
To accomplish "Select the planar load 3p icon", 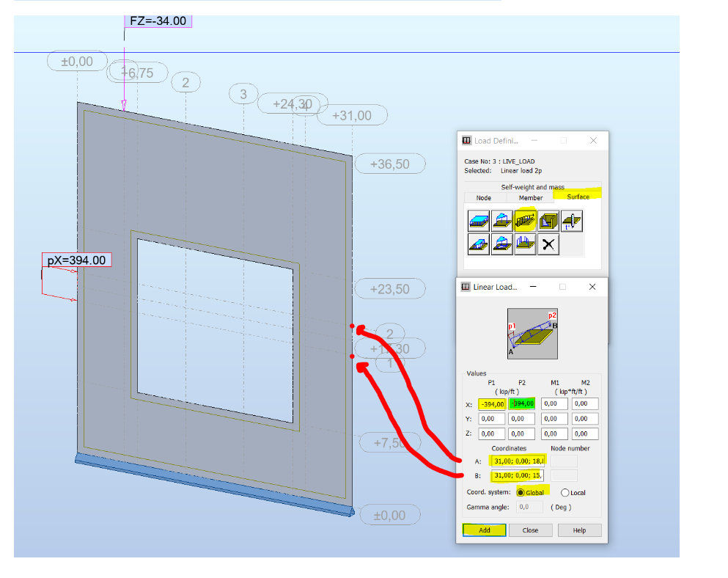I will tap(502, 220).
